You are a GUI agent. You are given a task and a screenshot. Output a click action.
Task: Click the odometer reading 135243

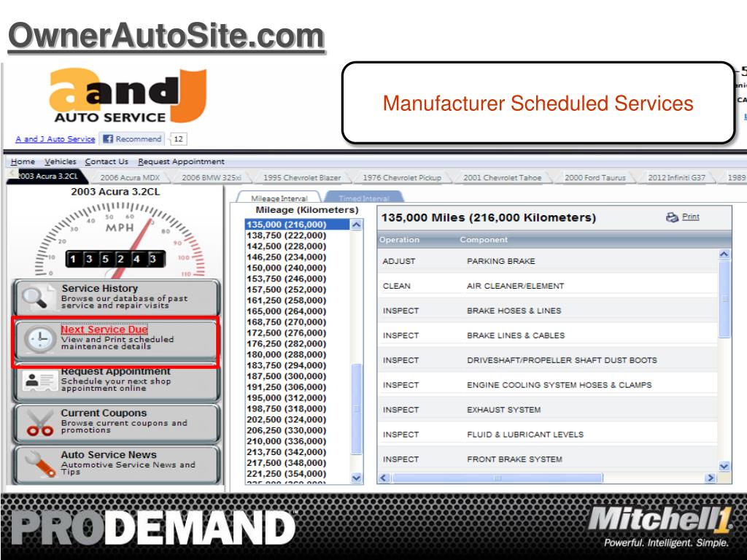click(115, 259)
